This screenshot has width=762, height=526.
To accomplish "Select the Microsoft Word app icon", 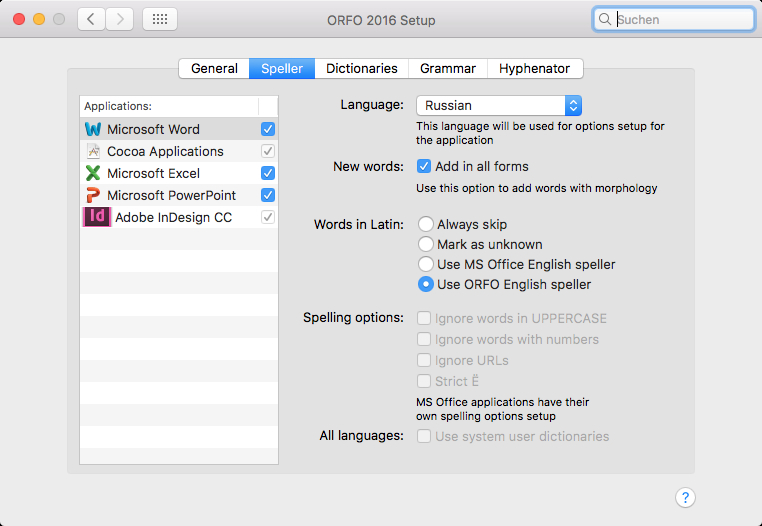I will (x=93, y=129).
